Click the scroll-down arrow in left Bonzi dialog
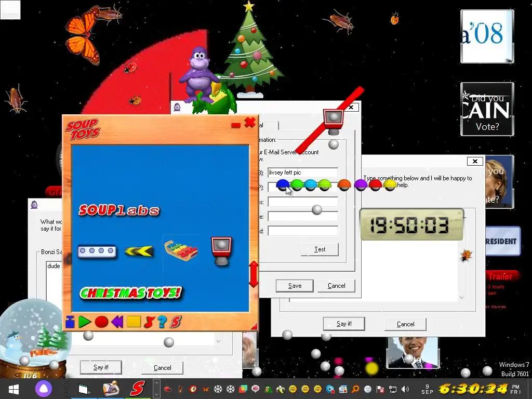This screenshot has width=532, height=399. click(219, 341)
